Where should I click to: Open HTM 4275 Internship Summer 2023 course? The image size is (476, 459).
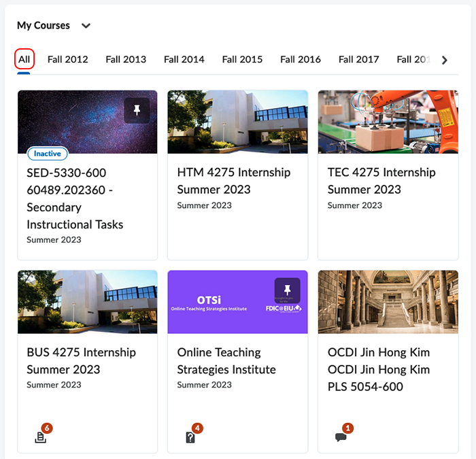[233, 181]
